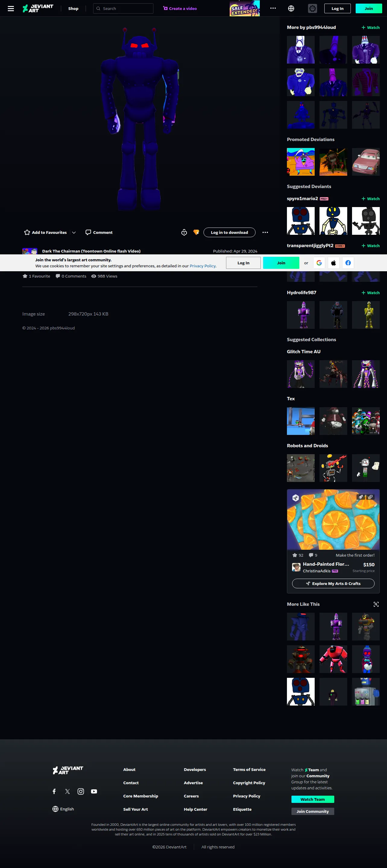The width and height of the screenshot is (387, 868).
Task: Open Copyright Policy footer link
Action: pyautogui.click(x=249, y=783)
